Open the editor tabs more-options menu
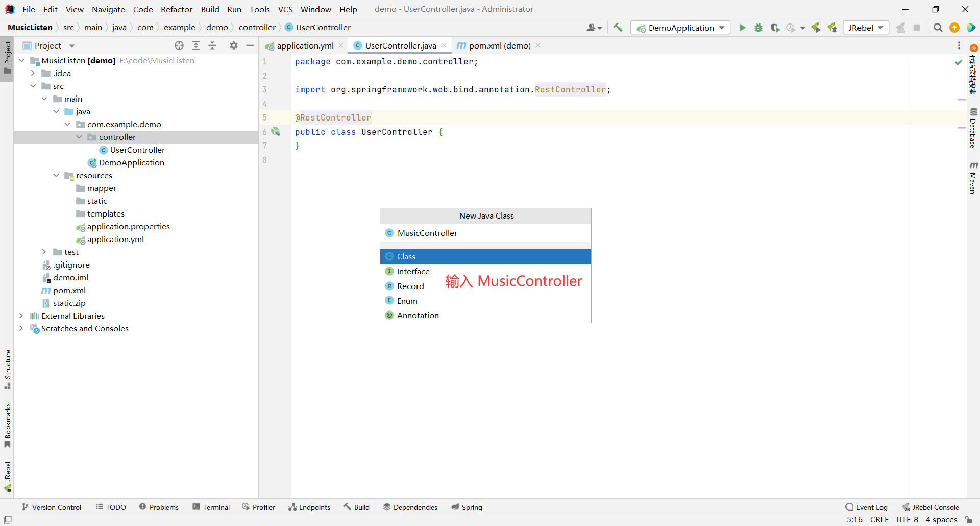This screenshot has height=526, width=980. 959,45
